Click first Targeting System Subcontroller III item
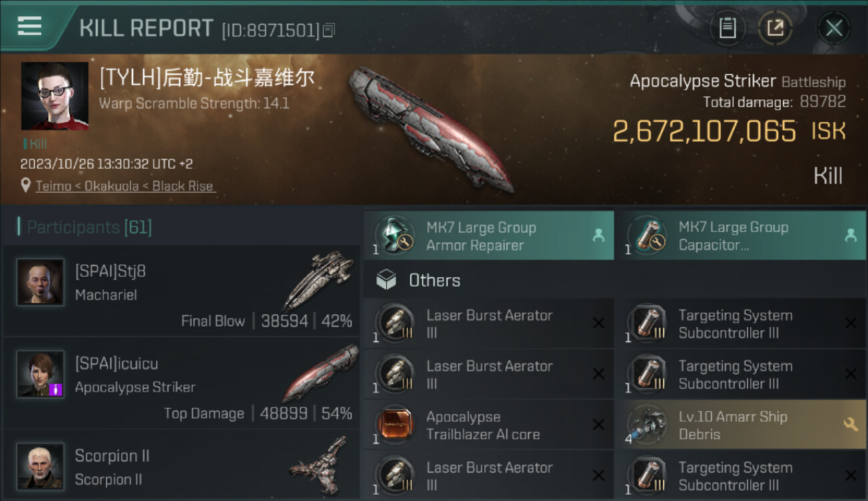Viewport: 868px width, 501px height. point(740,324)
